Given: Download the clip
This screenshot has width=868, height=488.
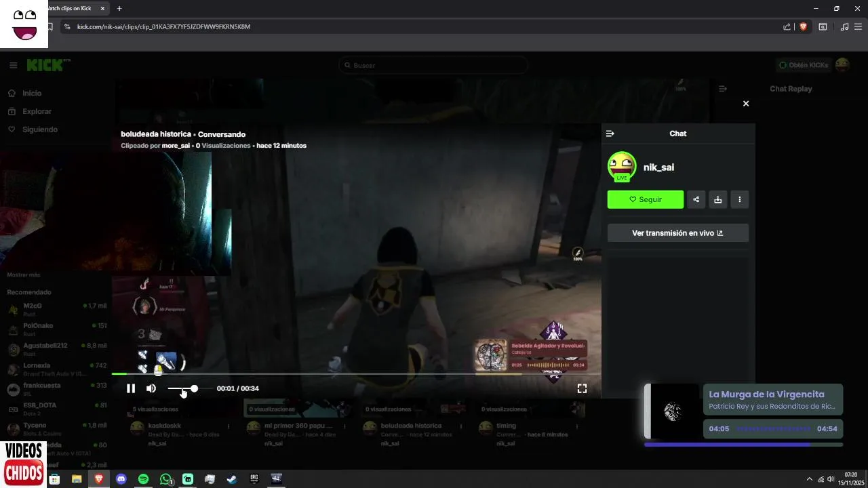Looking at the screenshot, I should (x=718, y=199).
